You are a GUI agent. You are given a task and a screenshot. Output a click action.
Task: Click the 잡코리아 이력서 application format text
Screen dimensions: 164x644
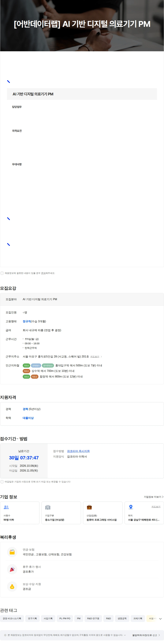[77, 456]
